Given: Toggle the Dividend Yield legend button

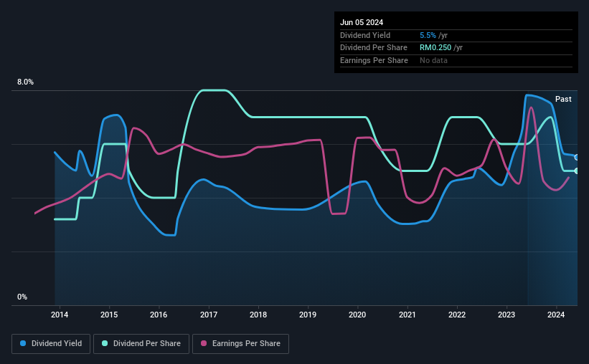Looking at the screenshot, I should tap(51, 344).
